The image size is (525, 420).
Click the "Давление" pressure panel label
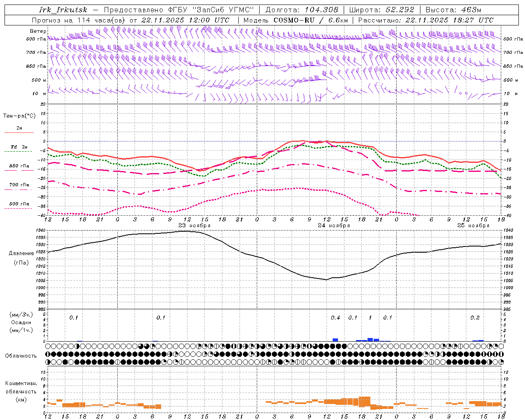(x=21, y=253)
